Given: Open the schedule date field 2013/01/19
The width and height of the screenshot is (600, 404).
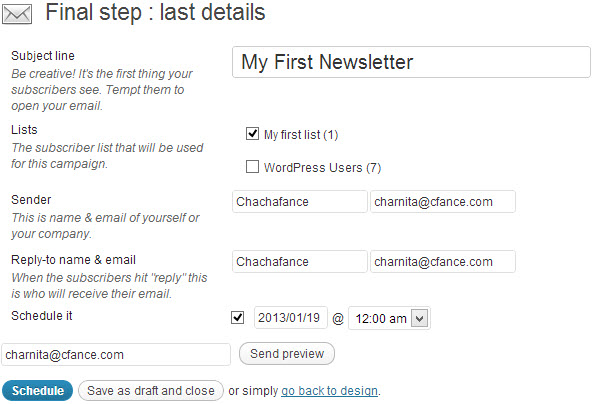Looking at the screenshot, I should point(290,318).
